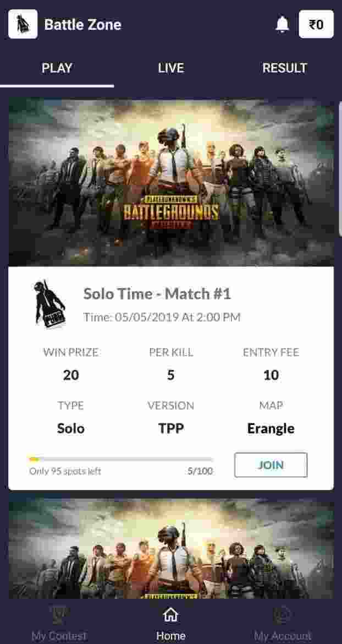
Task: Tap the Home icon in bottom bar
Action: [x=170, y=615]
